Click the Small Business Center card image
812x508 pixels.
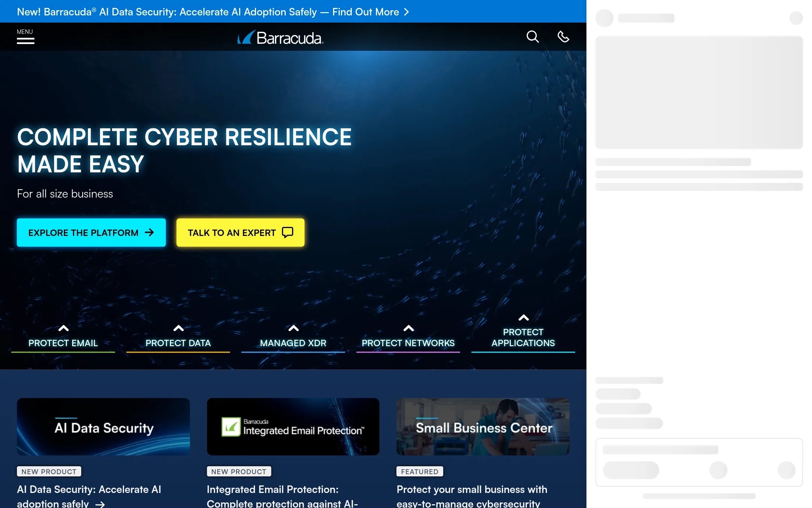pos(483,427)
